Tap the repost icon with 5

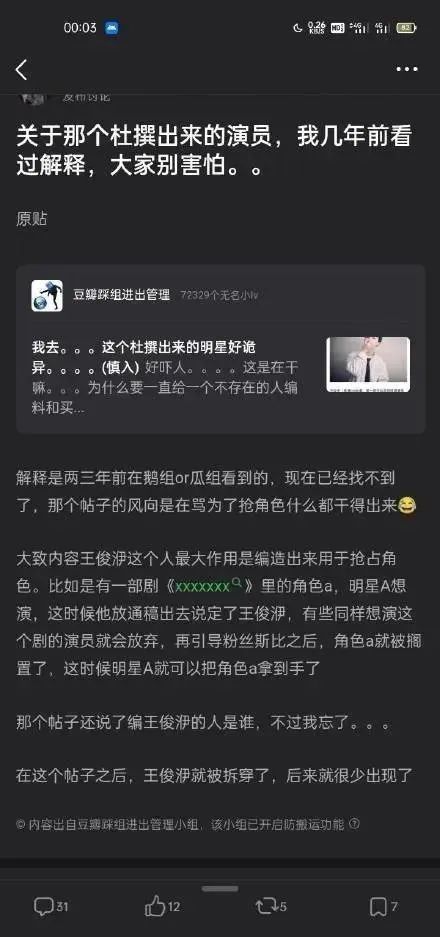(271, 907)
